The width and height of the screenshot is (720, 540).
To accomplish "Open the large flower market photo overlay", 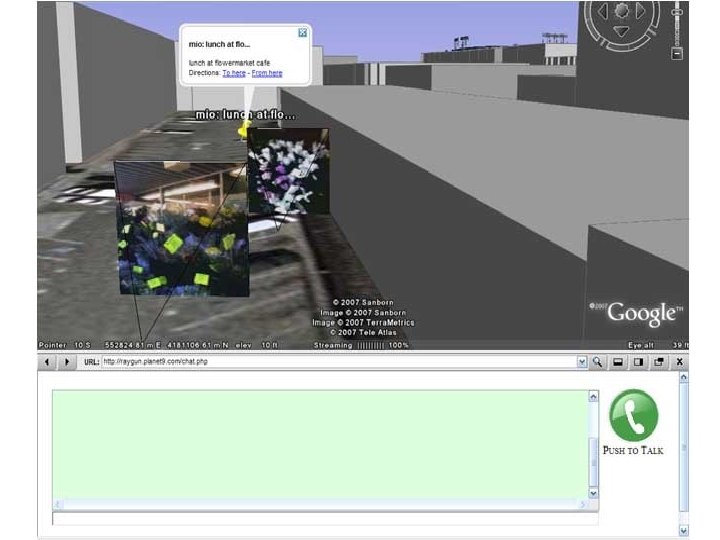I will click(182, 228).
